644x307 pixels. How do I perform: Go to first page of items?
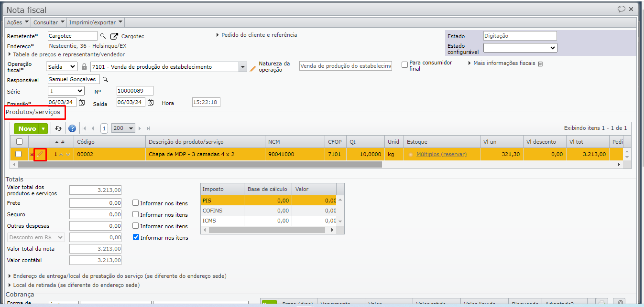click(x=85, y=128)
